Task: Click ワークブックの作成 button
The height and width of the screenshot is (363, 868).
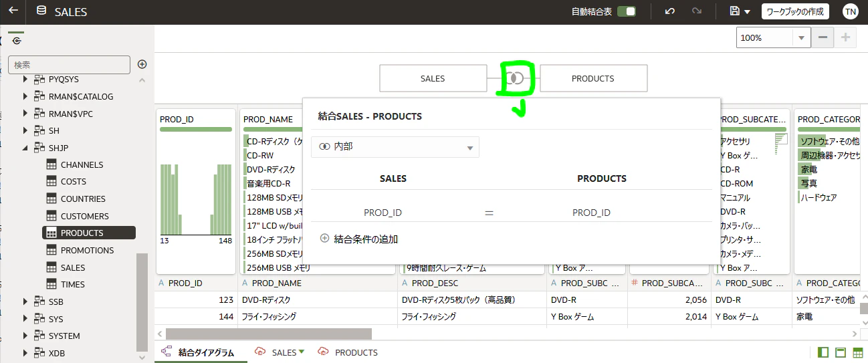Action: click(796, 11)
